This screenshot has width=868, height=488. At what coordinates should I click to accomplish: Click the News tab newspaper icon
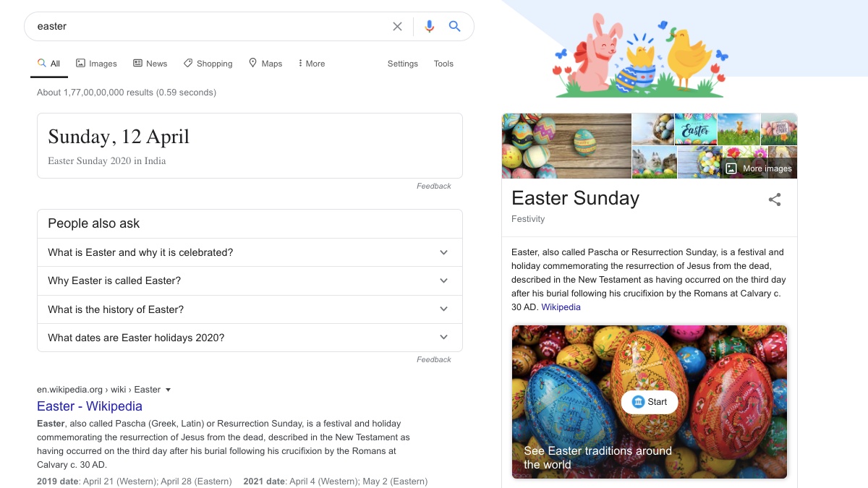coord(137,63)
